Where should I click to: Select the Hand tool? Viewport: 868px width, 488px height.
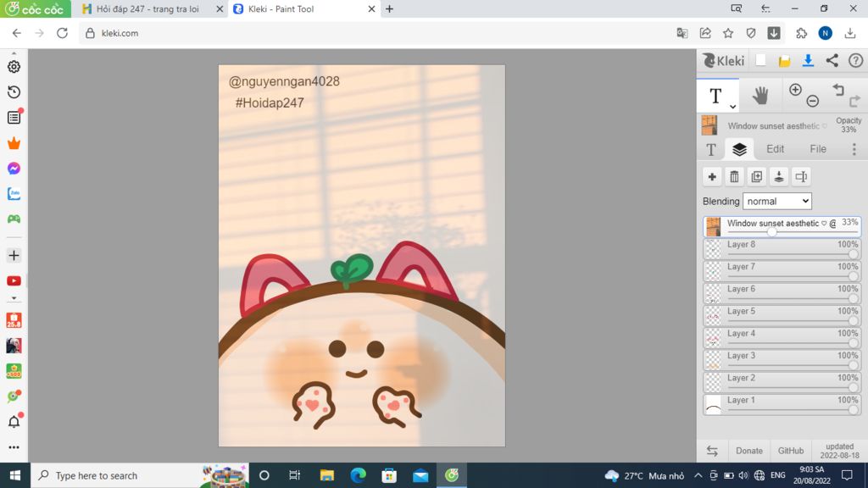click(x=760, y=95)
